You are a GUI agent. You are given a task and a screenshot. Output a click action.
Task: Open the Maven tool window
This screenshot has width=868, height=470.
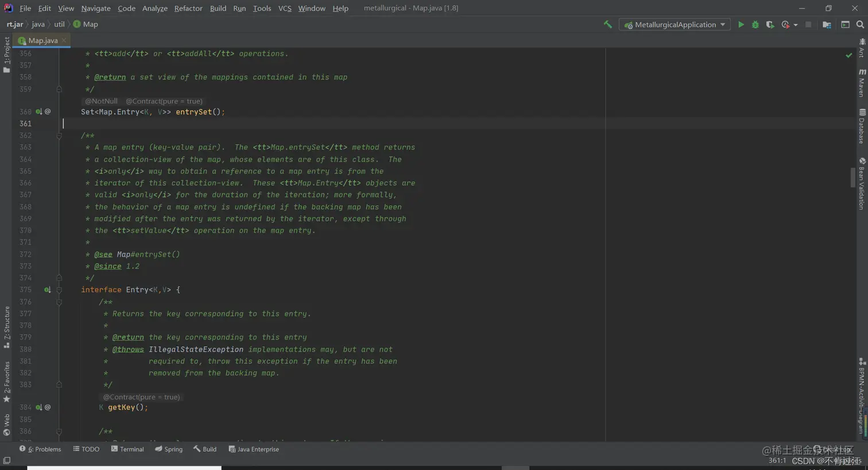(x=862, y=83)
